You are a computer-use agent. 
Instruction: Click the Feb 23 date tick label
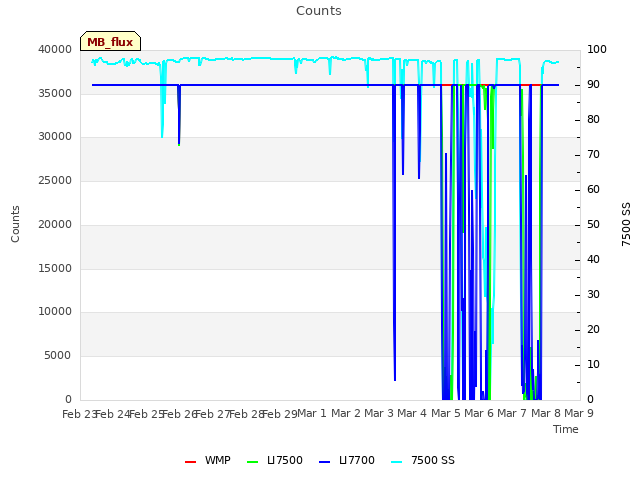coord(79,414)
